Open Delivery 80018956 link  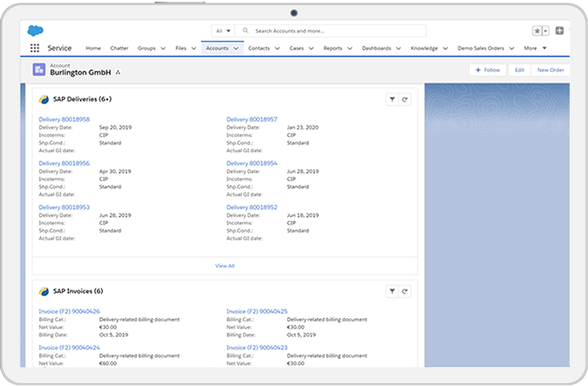pos(64,163)
